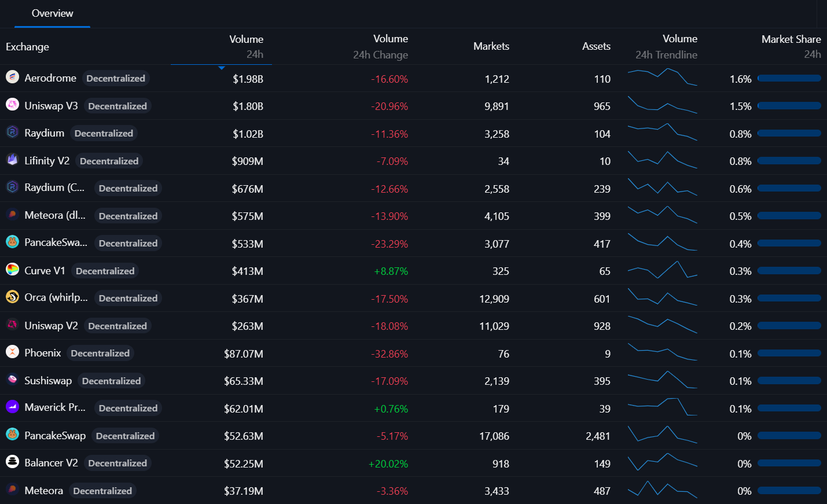Click the Decentralized tag next to Phoenix
Viewport: 827px width, 504px height.
click(100, 353)
